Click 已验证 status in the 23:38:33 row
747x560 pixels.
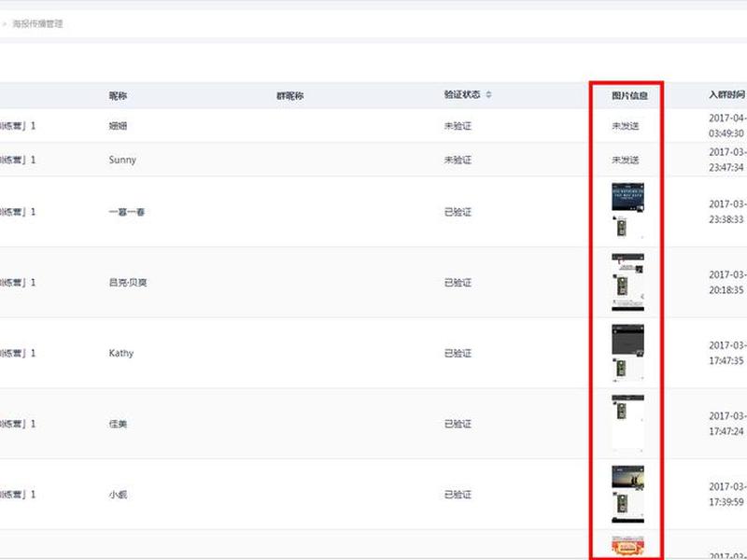click(458, 212)
